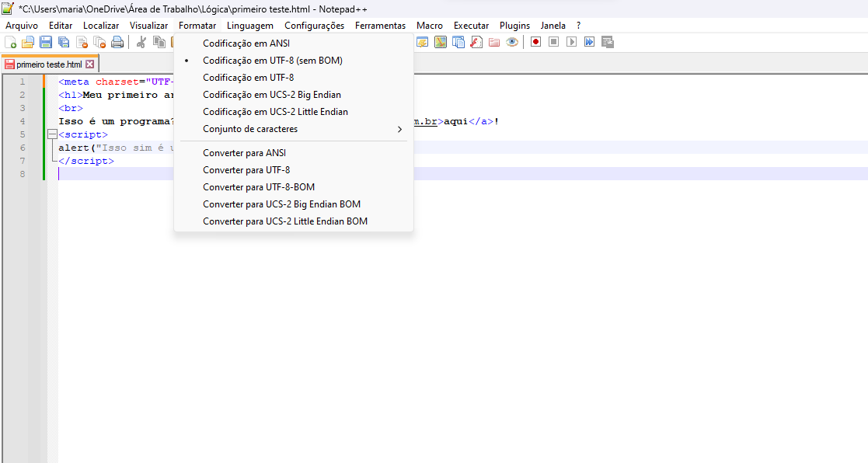Open the Arquivo menu
868x463 pixels.
(22, 26)
